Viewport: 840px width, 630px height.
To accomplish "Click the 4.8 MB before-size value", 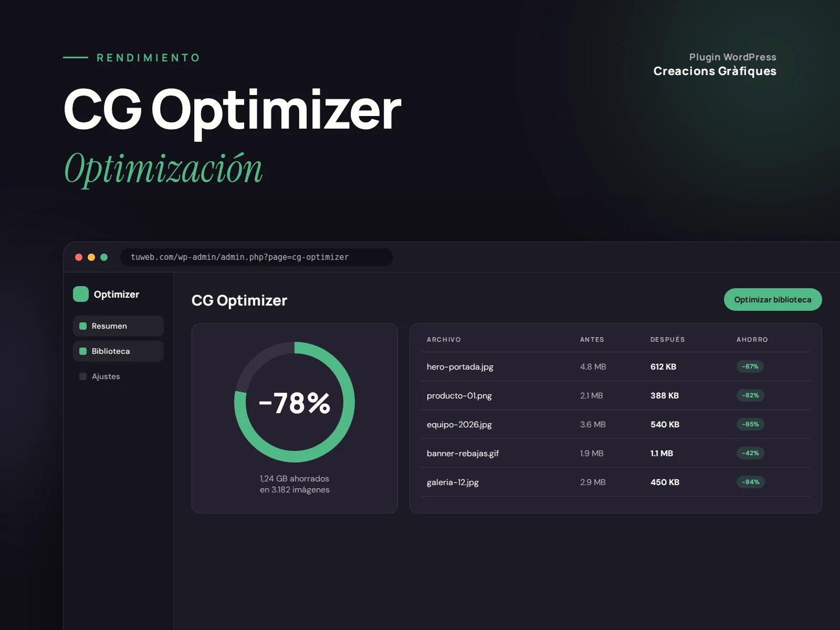I will (x=593, y=367).
